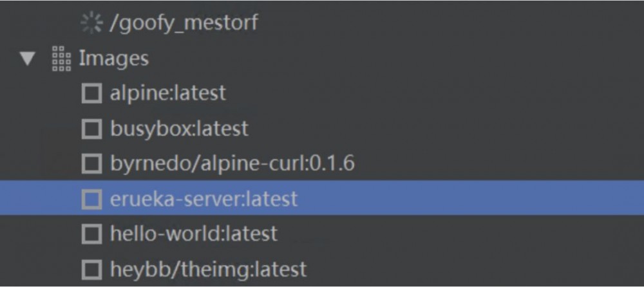The width and height of the screenshot is (644, 287).
Task: Select the heybb/theimg:latest text label
Action: (208, 268)
